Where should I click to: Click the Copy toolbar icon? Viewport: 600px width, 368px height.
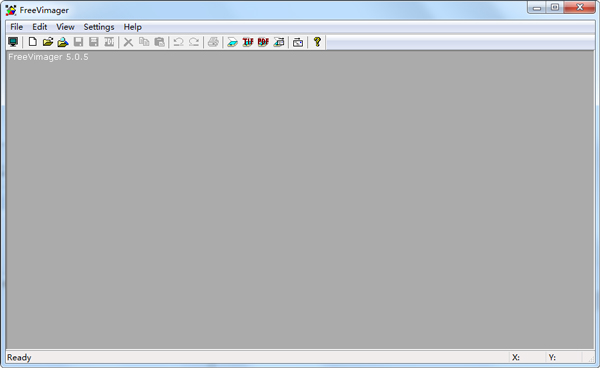144,42
